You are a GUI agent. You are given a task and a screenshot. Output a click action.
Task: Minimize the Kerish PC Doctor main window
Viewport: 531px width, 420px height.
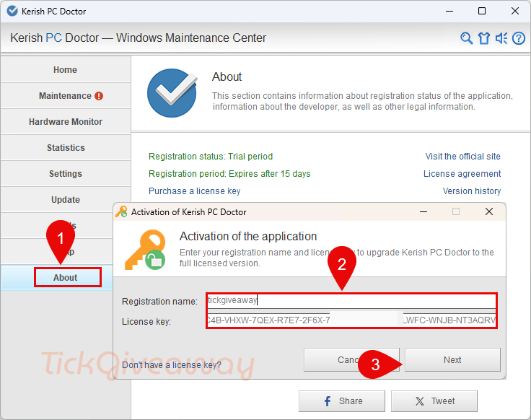coord(449,11)
